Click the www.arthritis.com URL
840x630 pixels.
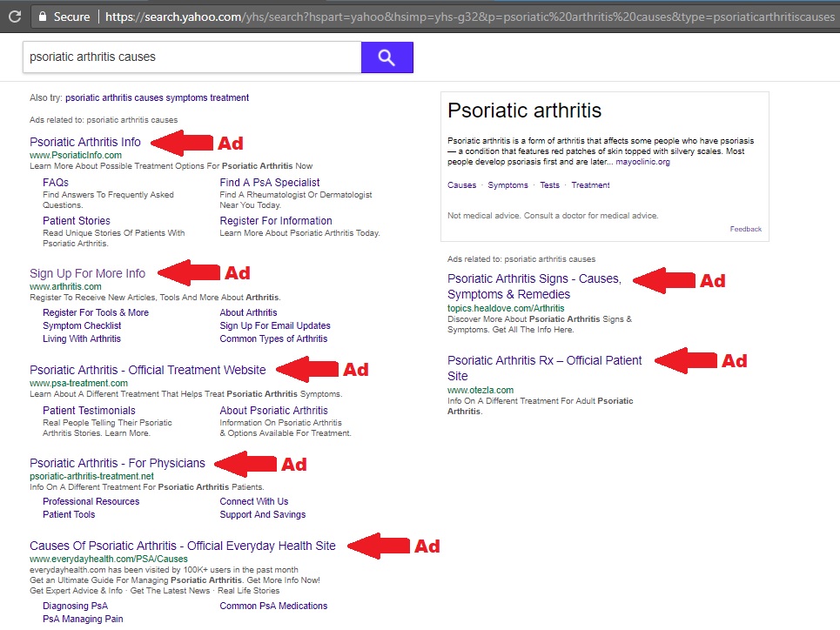65,286
